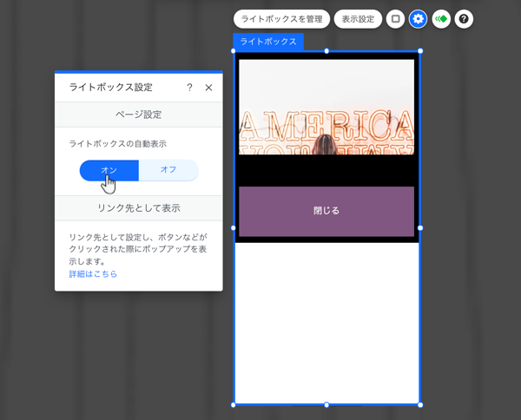This screenshot has height=420, width=521.
Task: Follow the 詳細はこちら link
Action: (x=93, y=274)
